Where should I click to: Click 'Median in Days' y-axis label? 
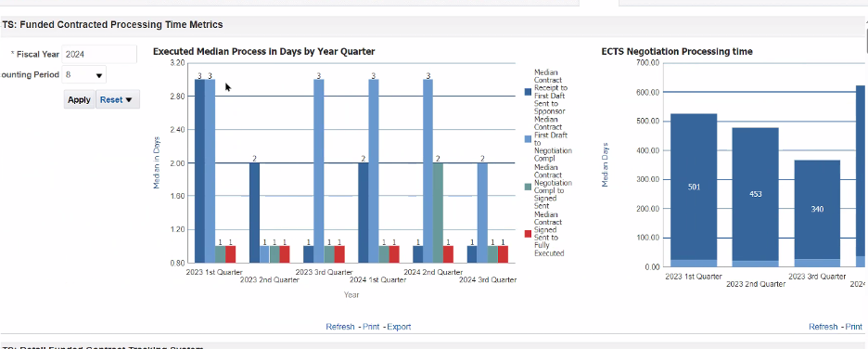pyautogui.click(x=157, y=162)
